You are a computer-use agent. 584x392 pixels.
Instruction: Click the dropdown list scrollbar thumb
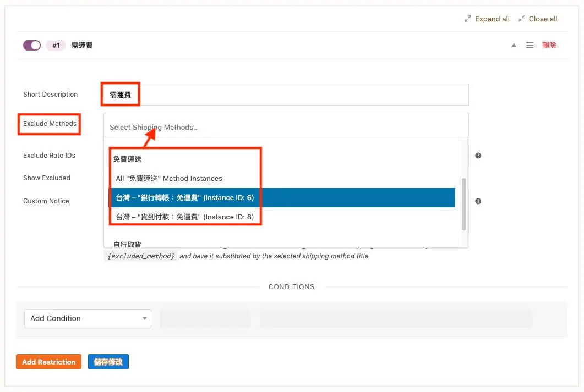click(x=463, y=204)
